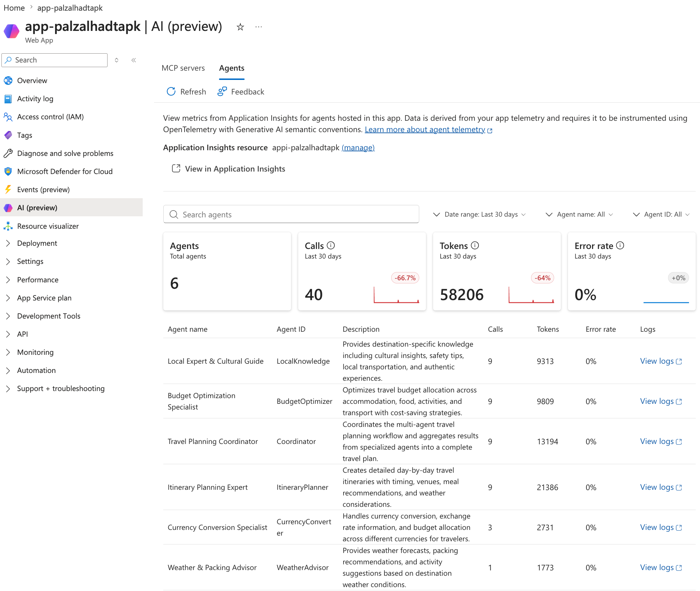Click the app logo icon next to title
This screenshot has height=591, width=700.
11,31
